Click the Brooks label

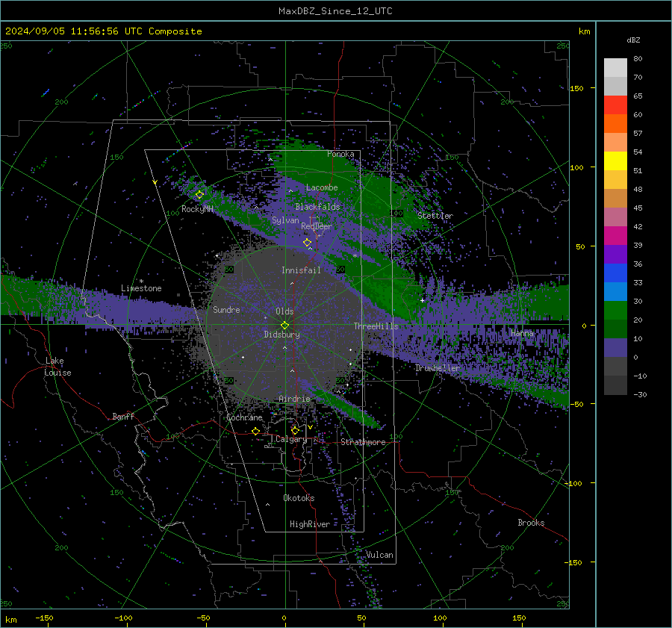tap(531, 523)
